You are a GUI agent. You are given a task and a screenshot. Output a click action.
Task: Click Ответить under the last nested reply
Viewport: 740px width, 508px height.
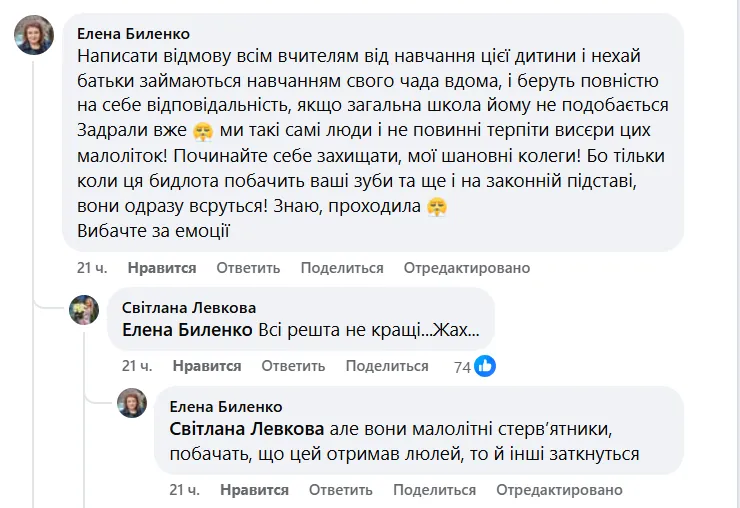pos(341,490)
